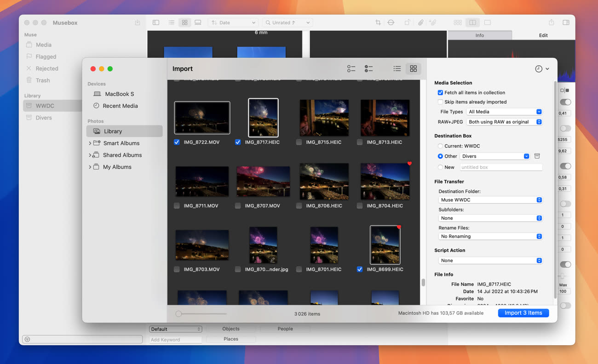Viewport: 598px width, 364px height.
Task: Click the box icon beside Divers dropdown
Action: coord(537,156)
